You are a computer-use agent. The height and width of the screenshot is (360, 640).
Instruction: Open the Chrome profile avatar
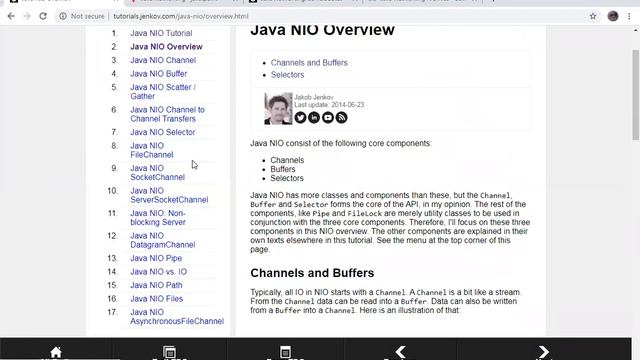coord(613,16)
